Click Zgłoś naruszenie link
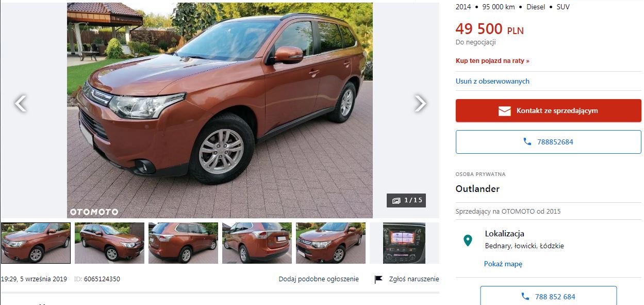644x305 pixels. point(414,279)
